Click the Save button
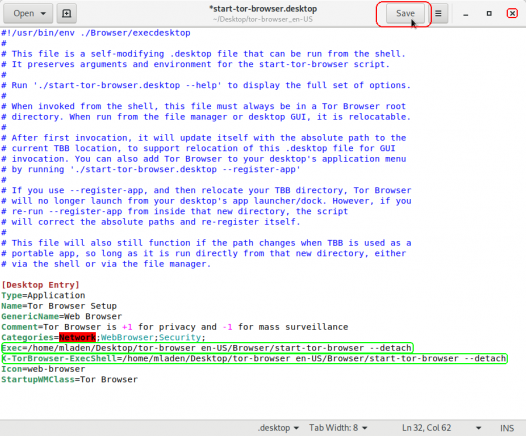 [x=405, y=13]
